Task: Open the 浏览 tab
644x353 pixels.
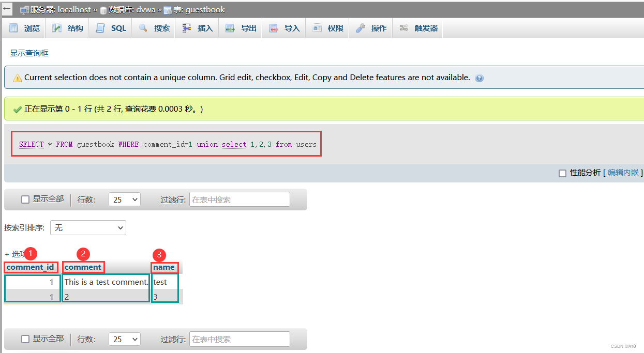Action: coord(24,28)
